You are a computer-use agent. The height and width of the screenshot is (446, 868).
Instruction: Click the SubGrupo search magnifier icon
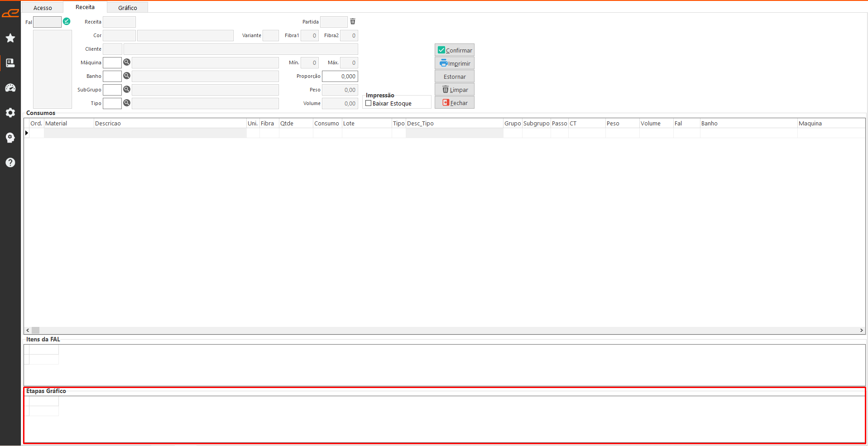click(x=127, y=90)
